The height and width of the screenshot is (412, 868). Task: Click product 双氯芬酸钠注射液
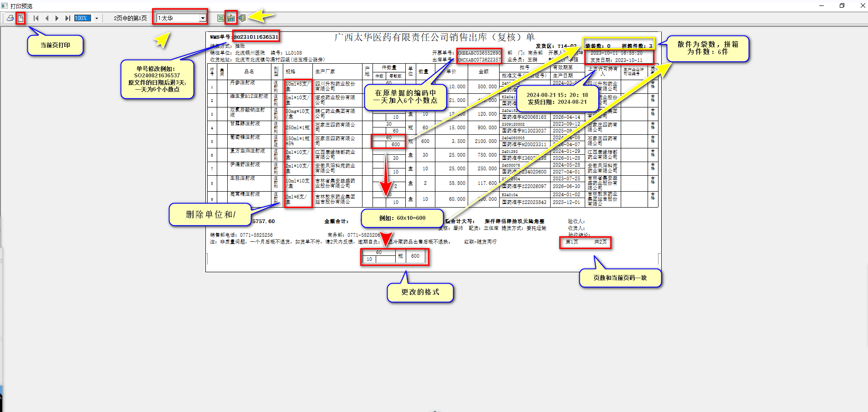pos(247,112)
